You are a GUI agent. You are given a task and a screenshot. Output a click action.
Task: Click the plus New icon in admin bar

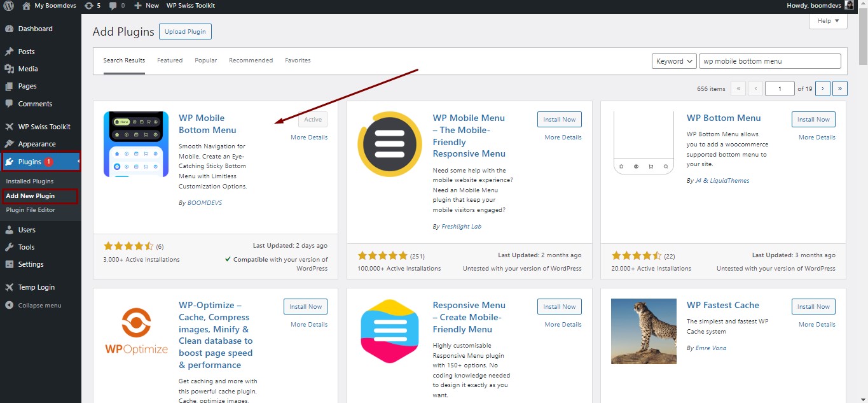coord(137,5)
